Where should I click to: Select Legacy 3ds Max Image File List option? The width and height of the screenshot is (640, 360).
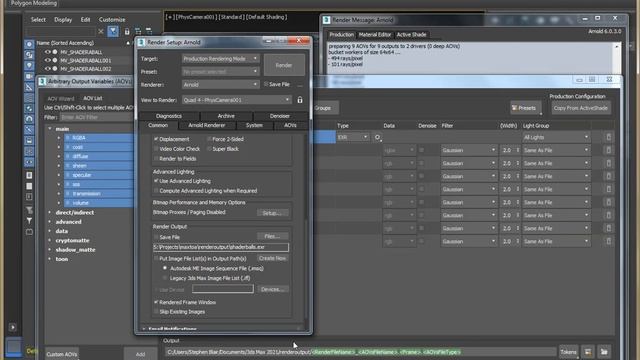coord(165,278)
